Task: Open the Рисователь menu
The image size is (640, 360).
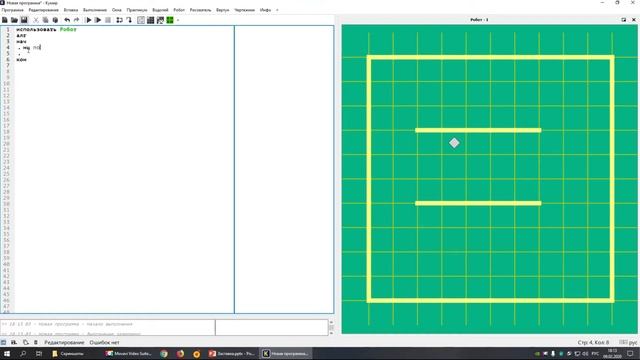Action: [x=200, y=10]
